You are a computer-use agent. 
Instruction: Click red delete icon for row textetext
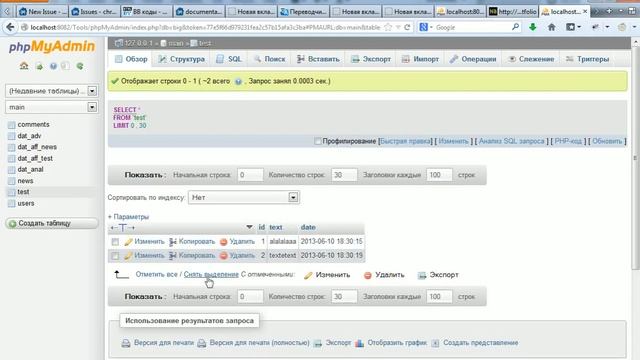click(x=223, y=256)
